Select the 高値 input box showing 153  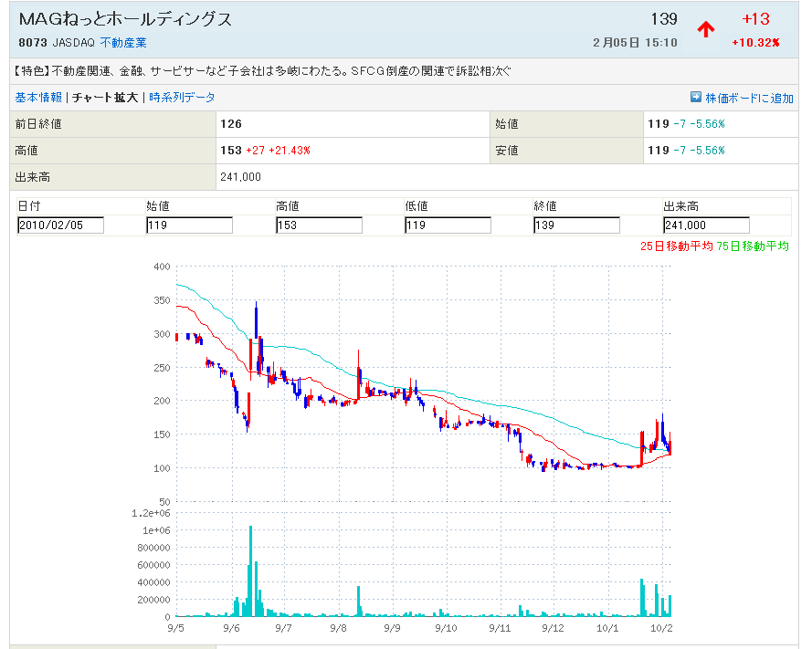click(319, 225)
